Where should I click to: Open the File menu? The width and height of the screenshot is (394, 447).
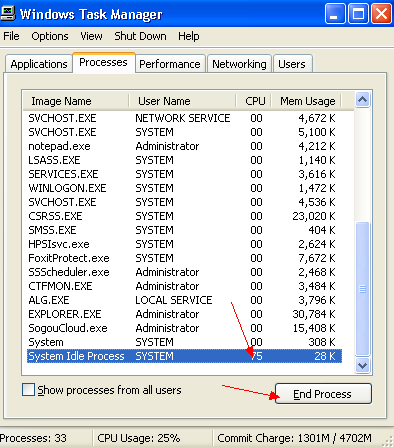point(11,36)
